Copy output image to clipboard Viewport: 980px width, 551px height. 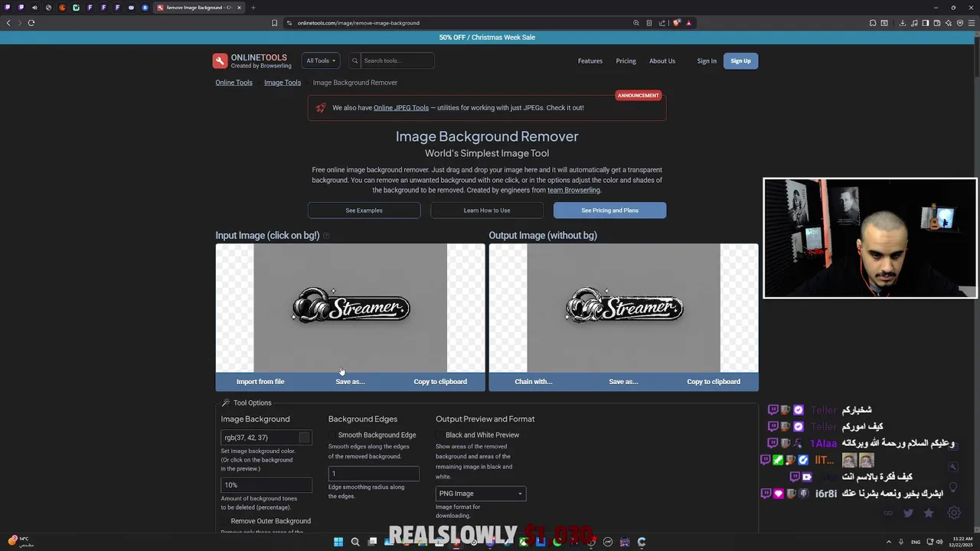(x=714, y=381)
